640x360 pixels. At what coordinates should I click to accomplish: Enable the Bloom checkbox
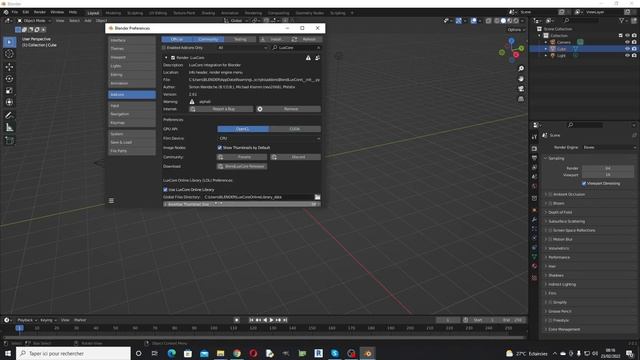[x=550, y=203]
